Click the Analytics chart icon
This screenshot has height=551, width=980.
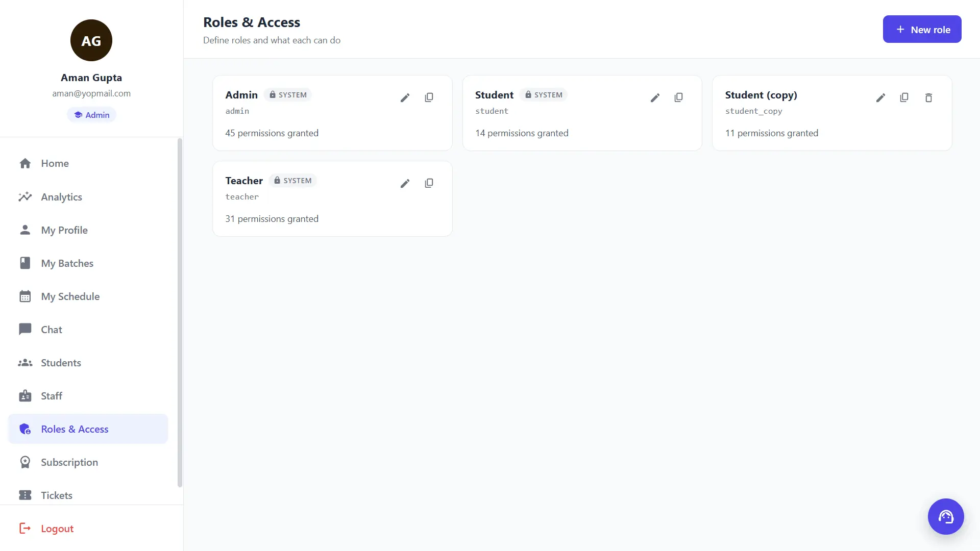coord(25,196)
